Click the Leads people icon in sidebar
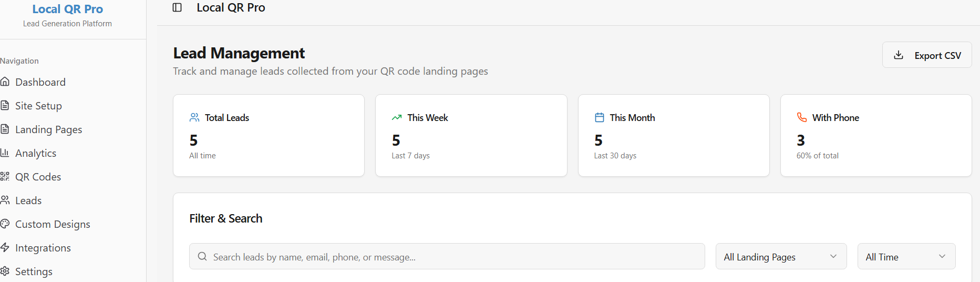 click(5, 200)
